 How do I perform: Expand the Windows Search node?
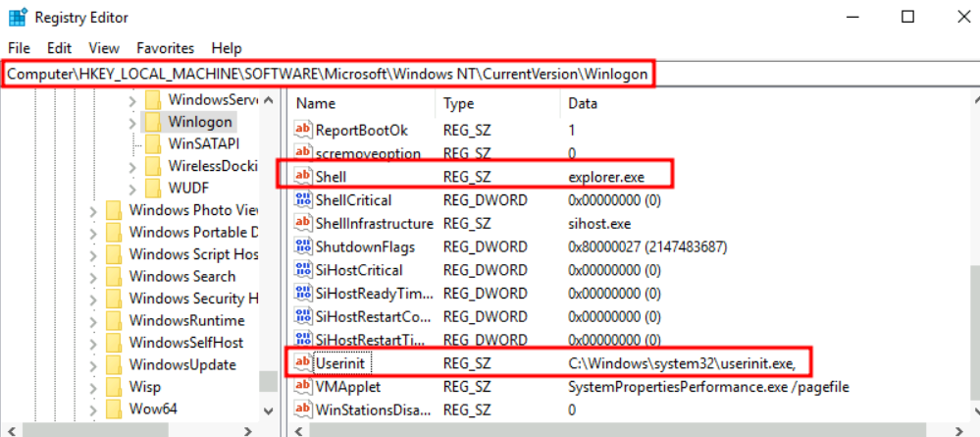coord(93,277)
